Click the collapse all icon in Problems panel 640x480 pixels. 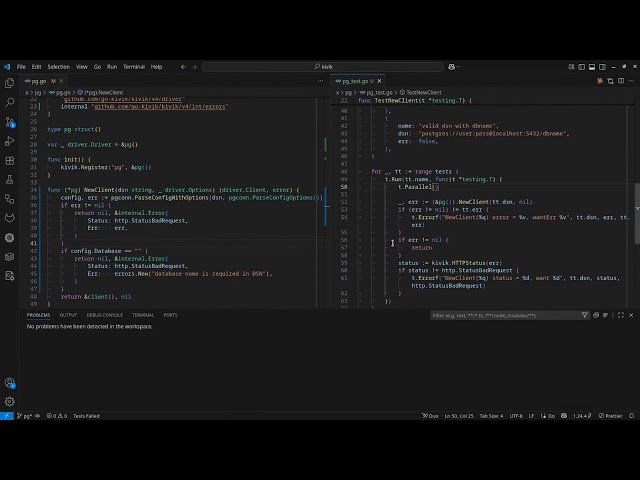point(596,315)
